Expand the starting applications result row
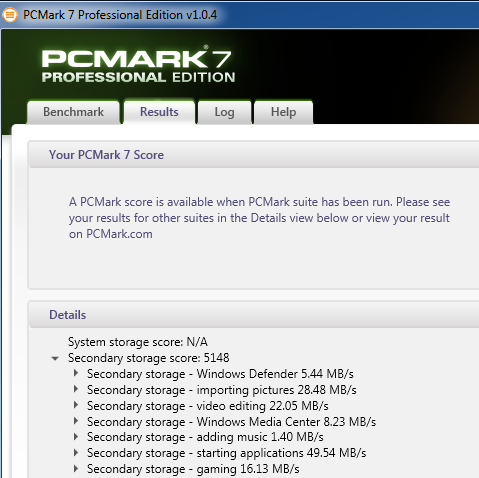 click(76, 452)
